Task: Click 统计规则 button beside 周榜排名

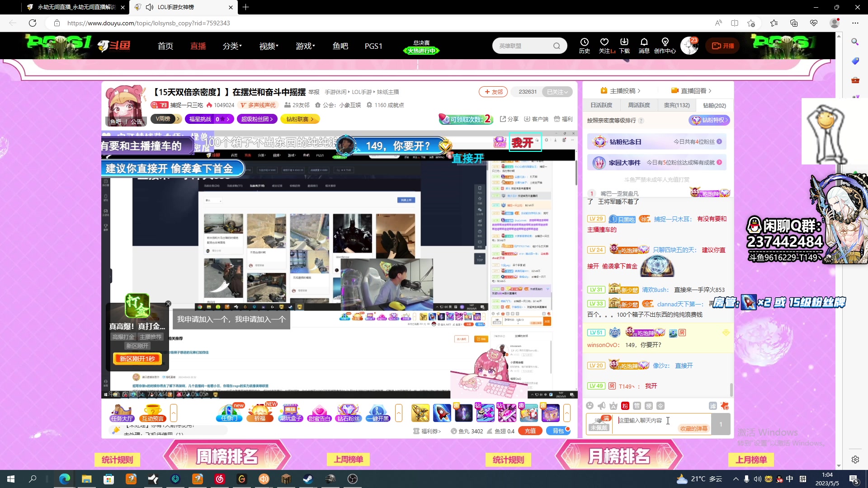Action: [x=117, y=460]
